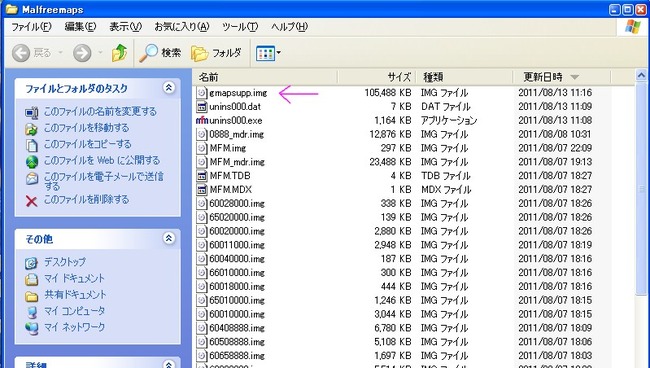Click the vertical scrollbar thumb

(641, 189)
